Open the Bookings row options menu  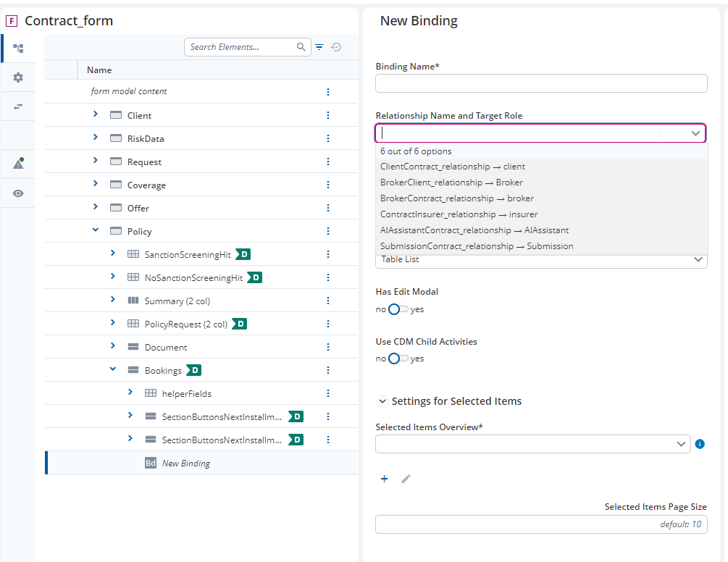[328, 370]
